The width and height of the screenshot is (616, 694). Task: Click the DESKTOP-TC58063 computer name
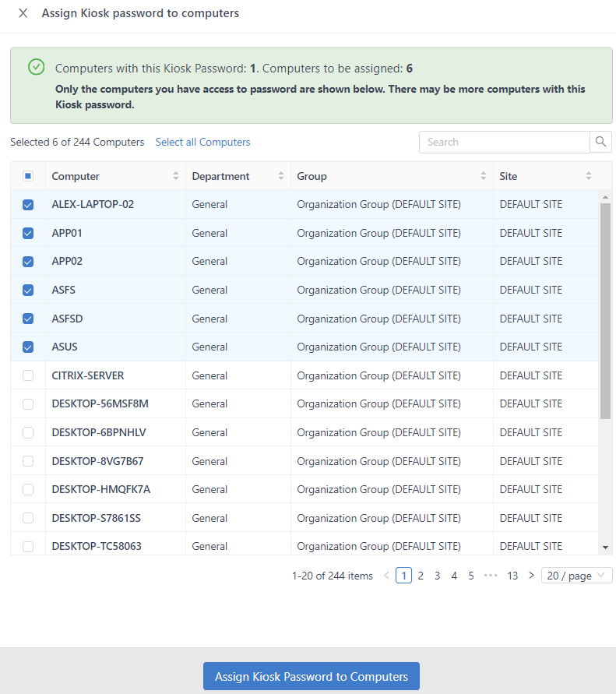click(97, 547)
